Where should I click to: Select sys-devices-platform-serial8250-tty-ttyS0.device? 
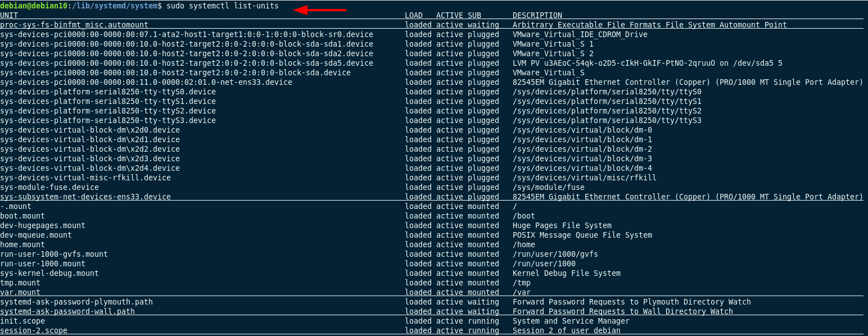pos(108,92)
